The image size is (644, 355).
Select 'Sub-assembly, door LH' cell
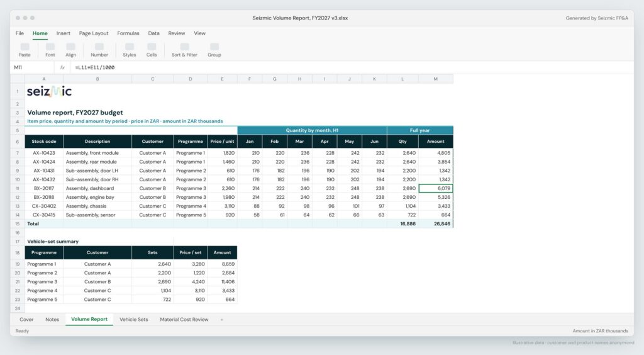[97, 171]
